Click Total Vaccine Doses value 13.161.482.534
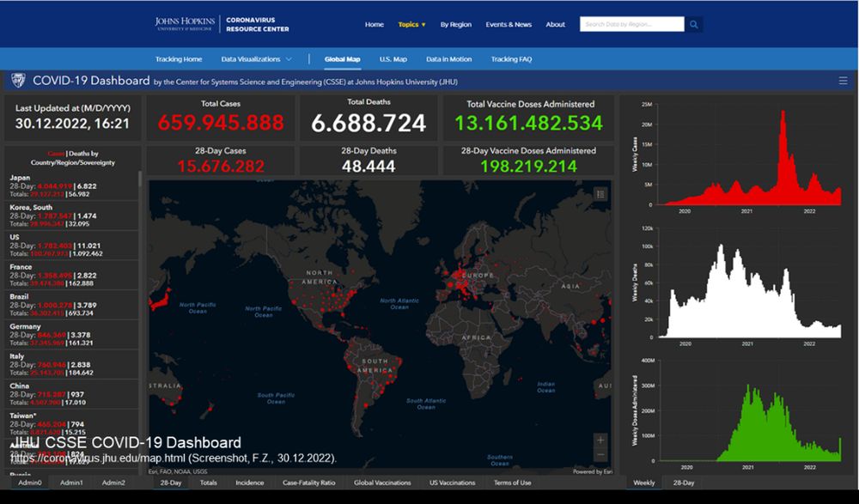This screenshot has width=859, height=504. coord(528,123)
